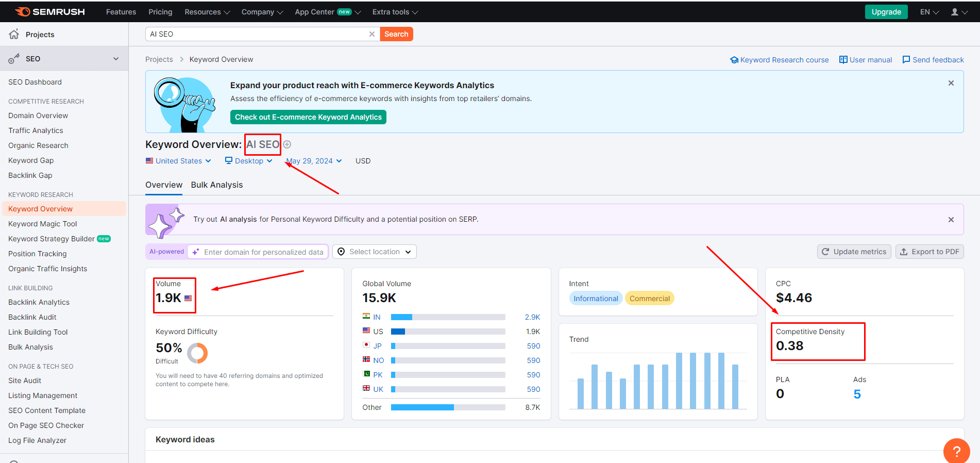
Task: Open the Select location dropdown
Action: click(375, 252)
